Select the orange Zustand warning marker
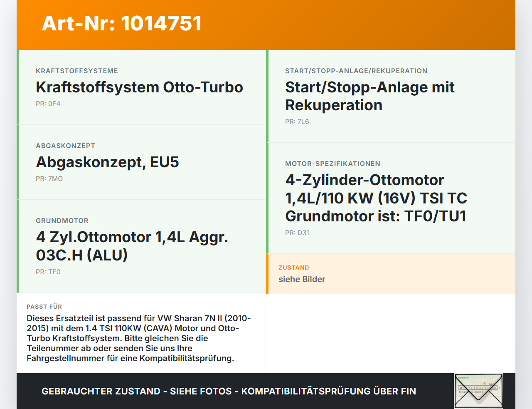This screenshot has width=532, height=409. click(x=267, y=274)
